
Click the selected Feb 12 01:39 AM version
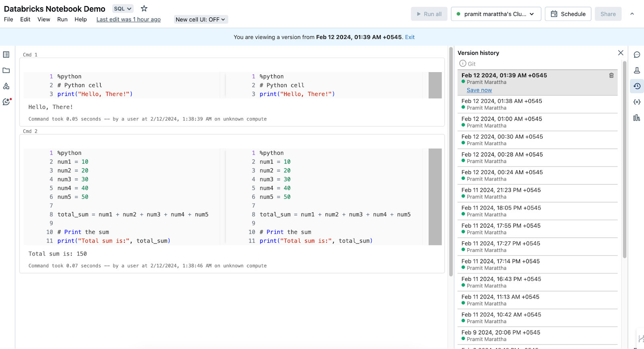537,83
